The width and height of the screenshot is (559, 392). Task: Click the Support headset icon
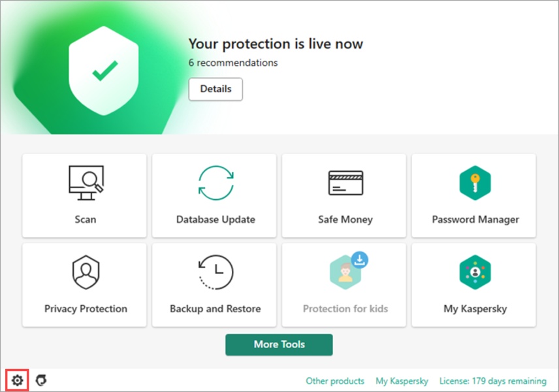pos(41,380)
